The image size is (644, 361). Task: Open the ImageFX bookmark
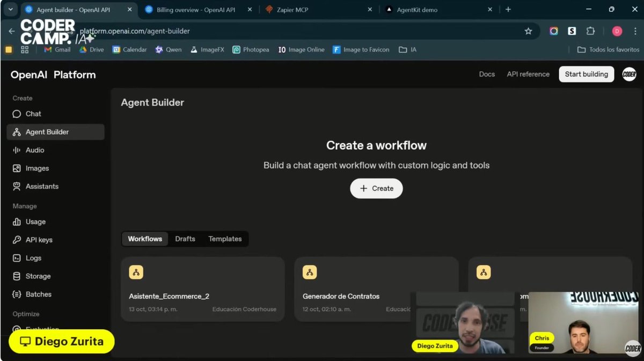[x=207, y=49]
